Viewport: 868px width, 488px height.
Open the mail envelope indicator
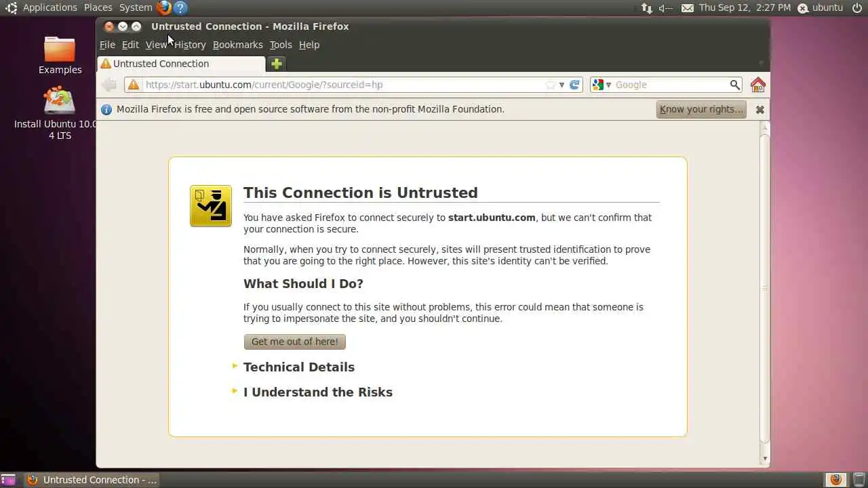pyautogui.click(x=687, y=8)
